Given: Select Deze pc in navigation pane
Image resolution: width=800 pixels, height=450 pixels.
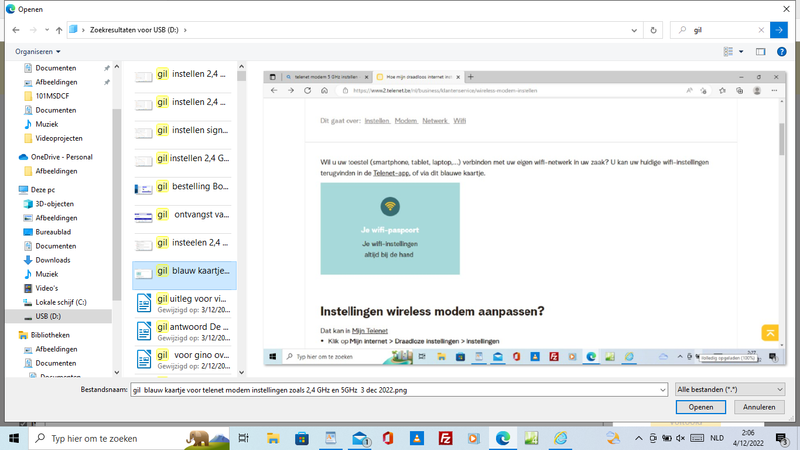Looking at the screenshot, I should 42,190.
